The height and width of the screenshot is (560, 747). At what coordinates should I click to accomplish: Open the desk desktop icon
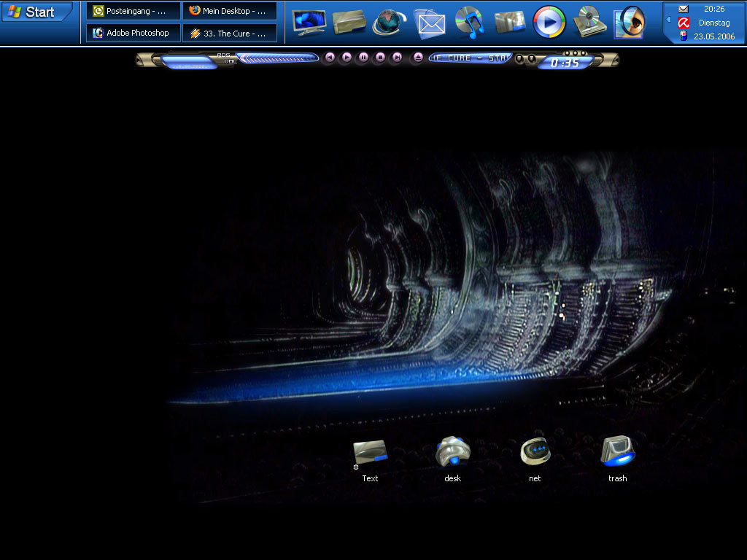[452, 453]
